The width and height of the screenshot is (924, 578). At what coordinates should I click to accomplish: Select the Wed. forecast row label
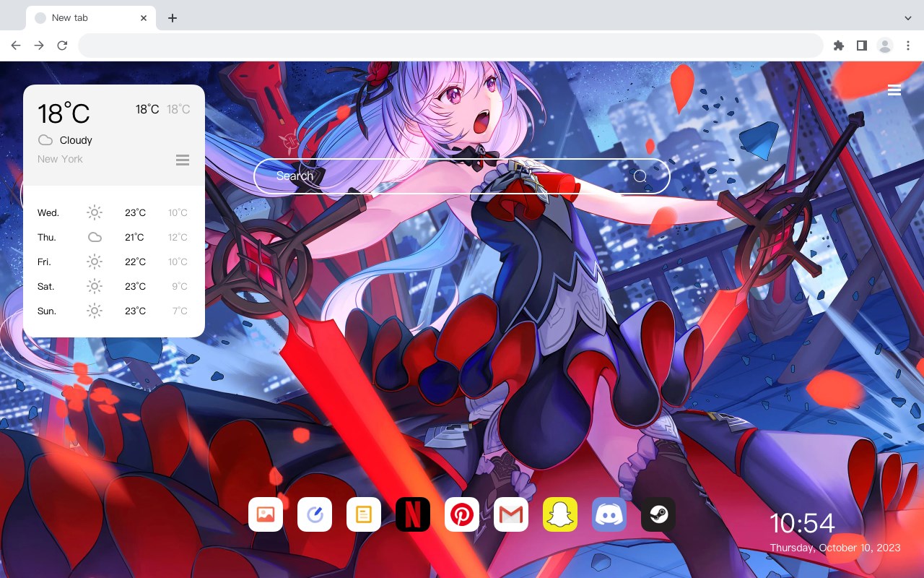pyautogui.click(x=48, y=213)
